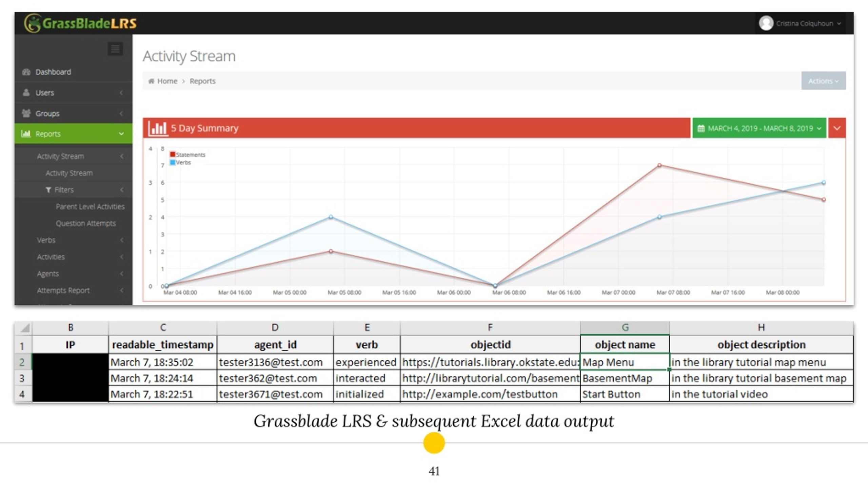Image resolution: width=868 pixels, height=488 pixels.
Task: Select Activity Stream parent menu item
Action: tap(74, 156)
